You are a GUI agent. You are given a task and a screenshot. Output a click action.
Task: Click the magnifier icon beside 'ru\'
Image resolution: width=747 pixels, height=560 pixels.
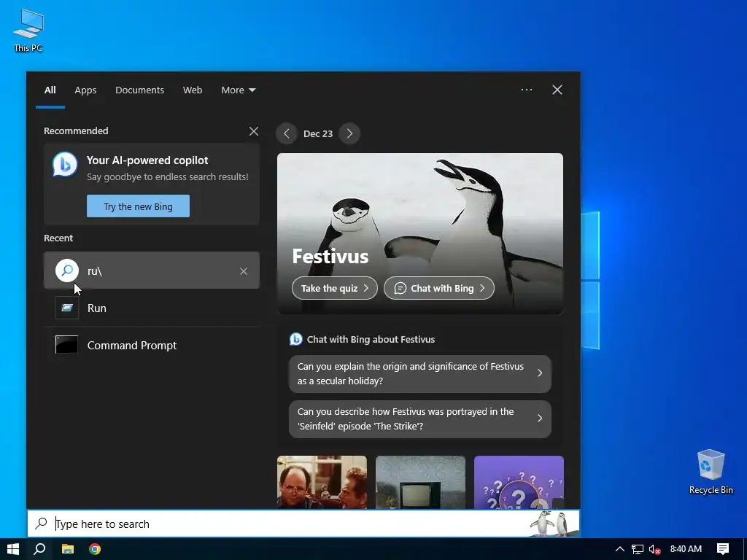(x=67, y=271)
